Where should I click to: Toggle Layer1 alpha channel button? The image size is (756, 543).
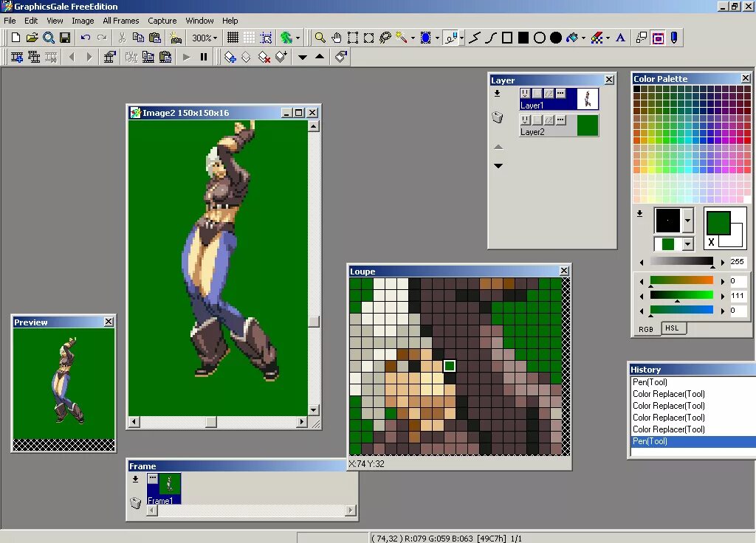(x=549, y=94)
